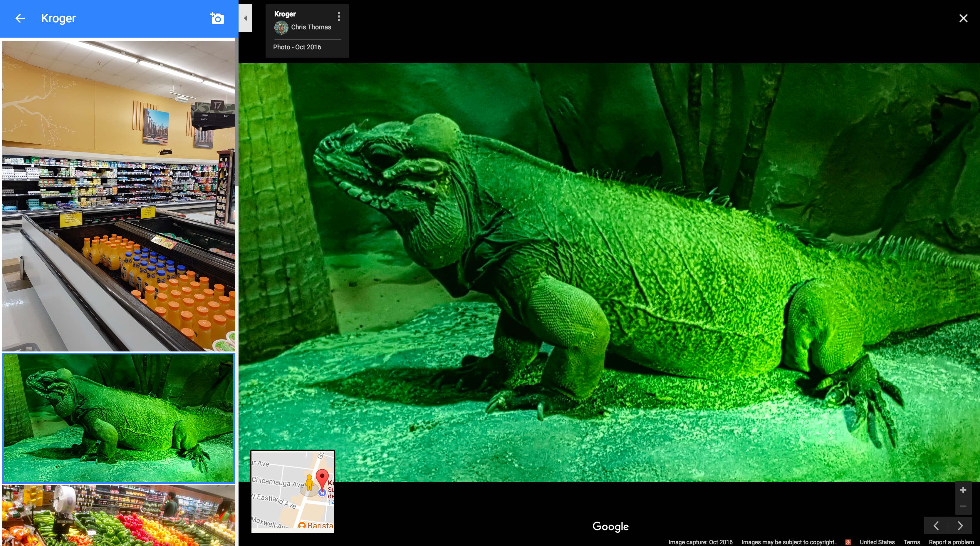
Task: Collapse the side panel with the arrow
Action: click(245, 18)
